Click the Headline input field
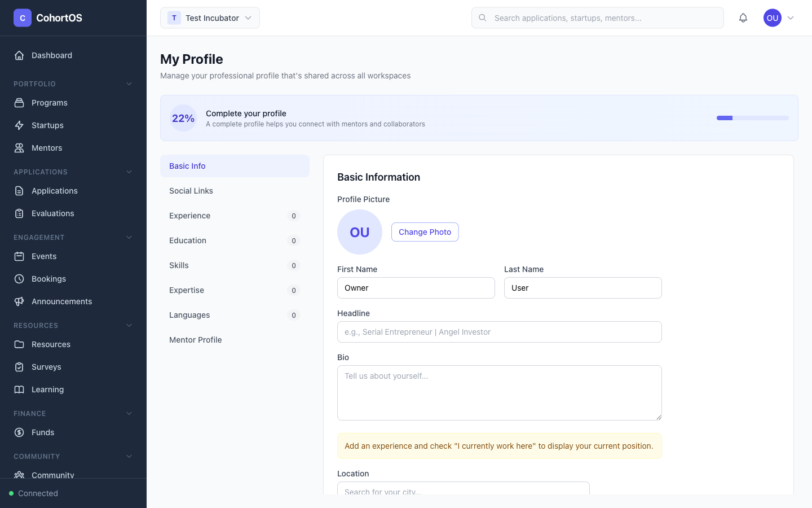Image resolution: width=812 pixels, height=508 pixels. (x=499, y=332)
